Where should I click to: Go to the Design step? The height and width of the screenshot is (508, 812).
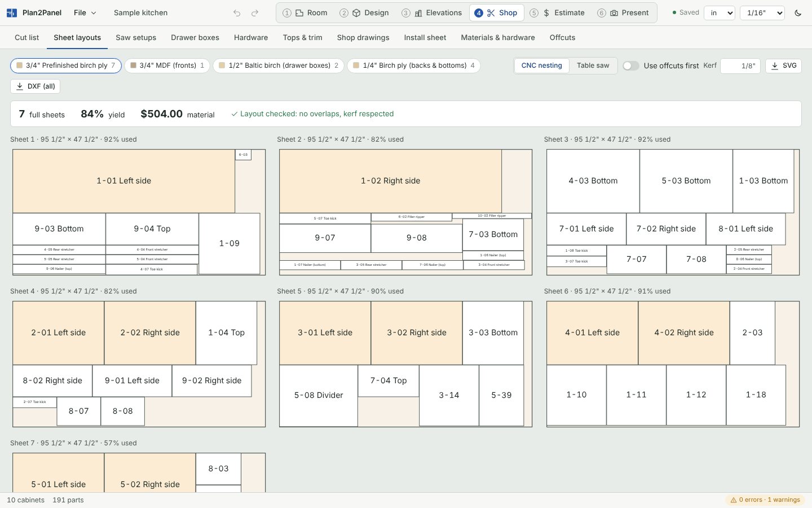(x=364, y=13)
